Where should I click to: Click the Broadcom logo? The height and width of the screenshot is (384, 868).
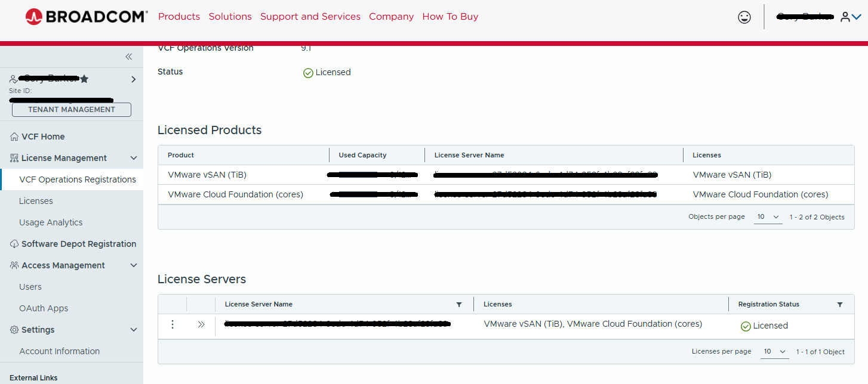click(86, 17)
